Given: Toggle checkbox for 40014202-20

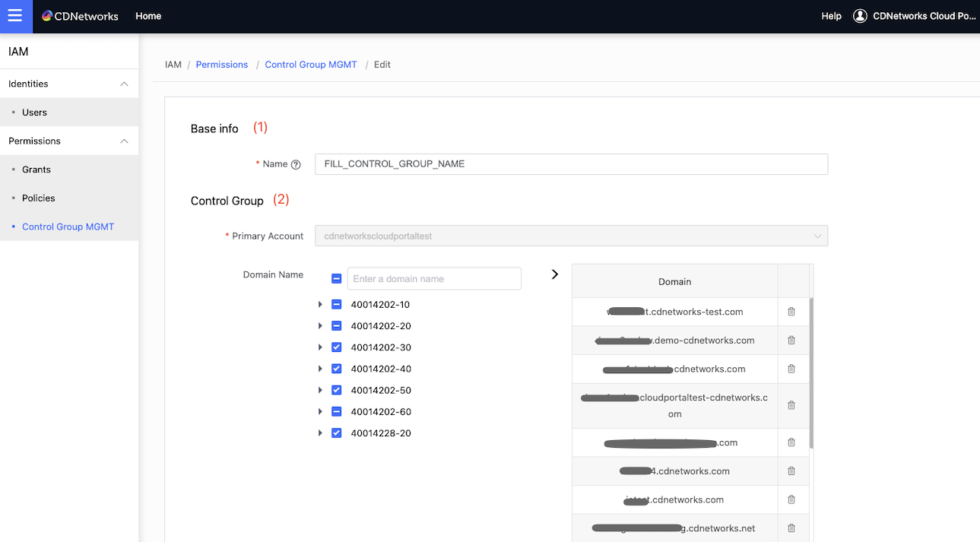Looking at the screenshot, I should [337, 326].
